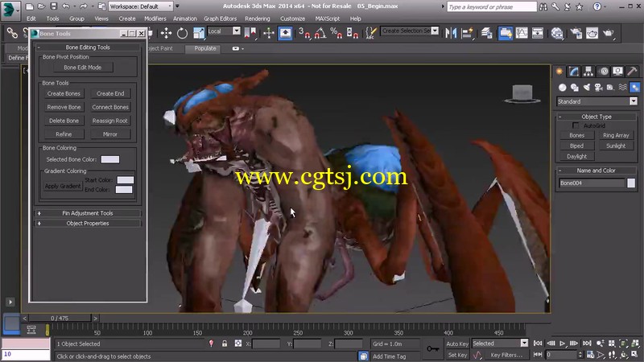Viewport: 644px width, 362px height.
Task: Click the Delete Bone button
Action: coord(64,121)
